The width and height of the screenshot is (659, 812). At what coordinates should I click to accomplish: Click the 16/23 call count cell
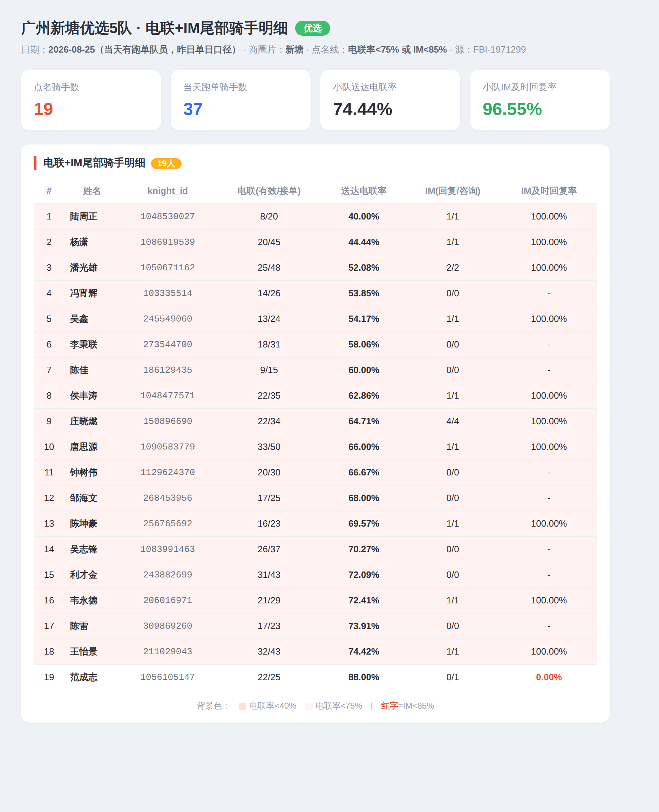coord(269,523)
